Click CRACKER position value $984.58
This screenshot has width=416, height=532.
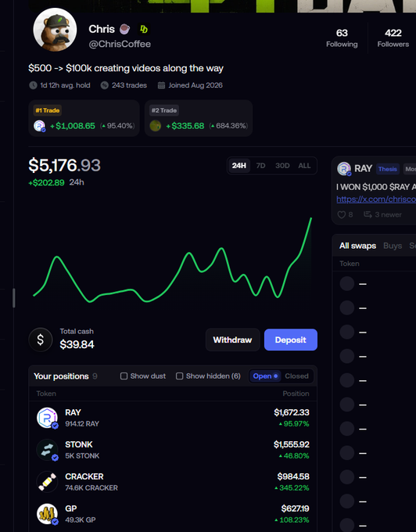pyautogui.click(x=293, y=476)
